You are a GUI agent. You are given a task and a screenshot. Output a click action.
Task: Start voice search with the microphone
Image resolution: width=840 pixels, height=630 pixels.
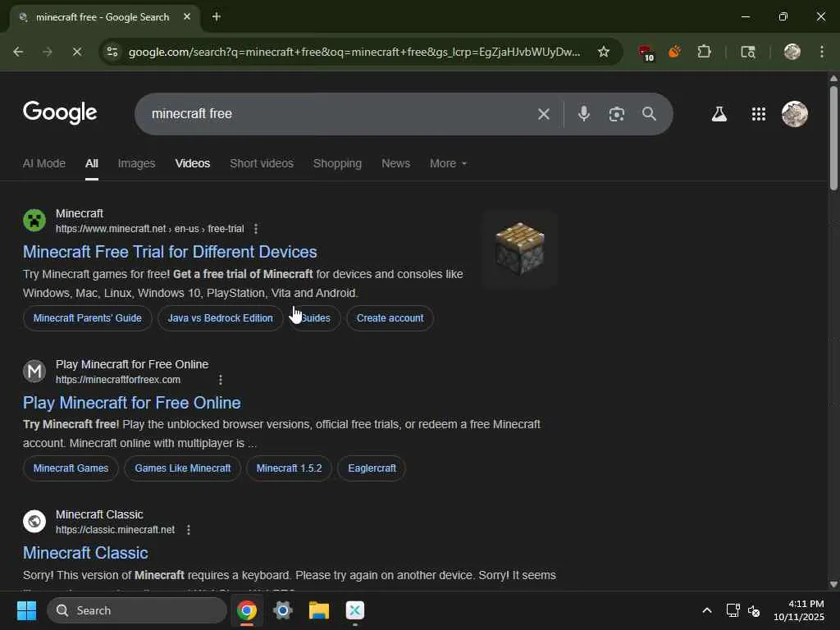584,113
